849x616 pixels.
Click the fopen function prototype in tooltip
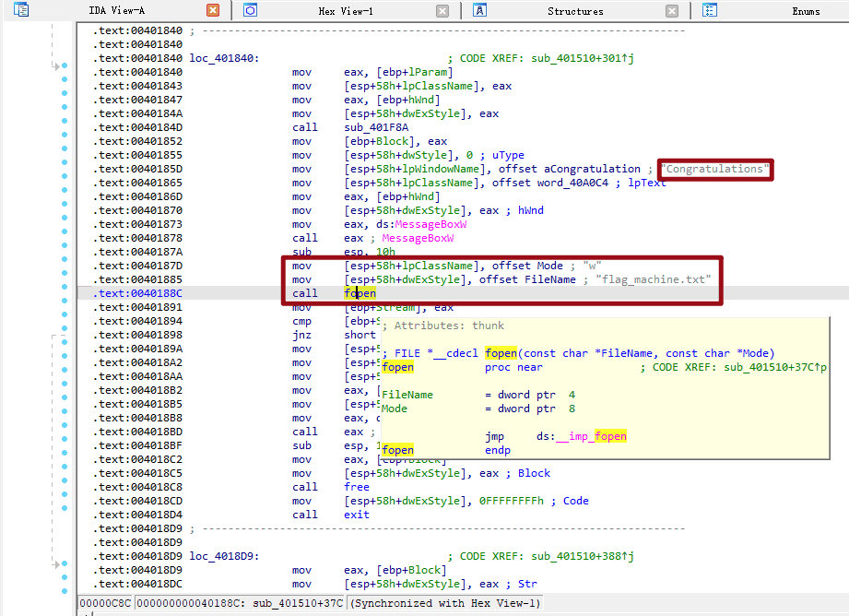[579, 353]
